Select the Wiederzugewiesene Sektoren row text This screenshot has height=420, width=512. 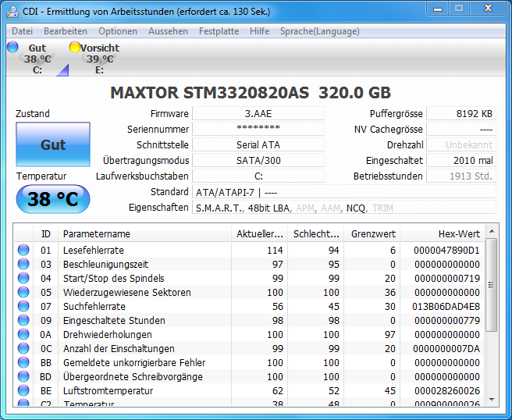pos(126,292)
